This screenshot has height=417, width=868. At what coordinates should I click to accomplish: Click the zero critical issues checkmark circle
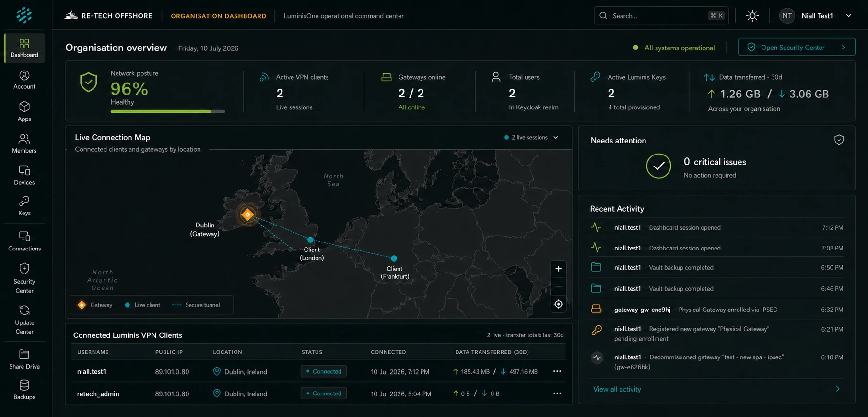(x=658, y=166)
